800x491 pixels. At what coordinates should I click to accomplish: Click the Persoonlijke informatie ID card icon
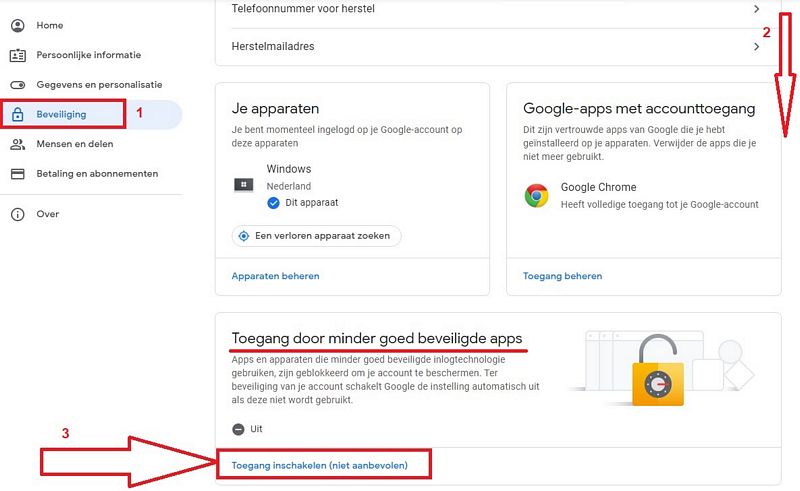pyautogui.click(x=18, y=55)
